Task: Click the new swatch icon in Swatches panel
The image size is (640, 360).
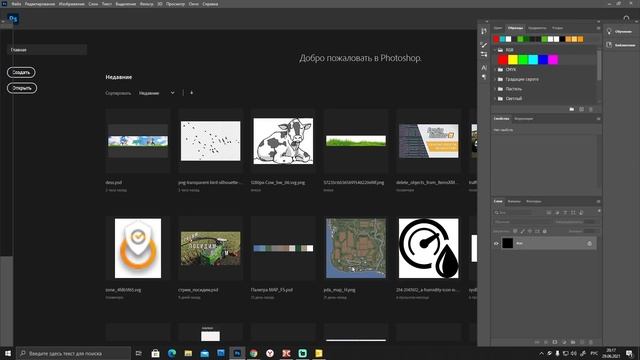Action: coord(581,109)
